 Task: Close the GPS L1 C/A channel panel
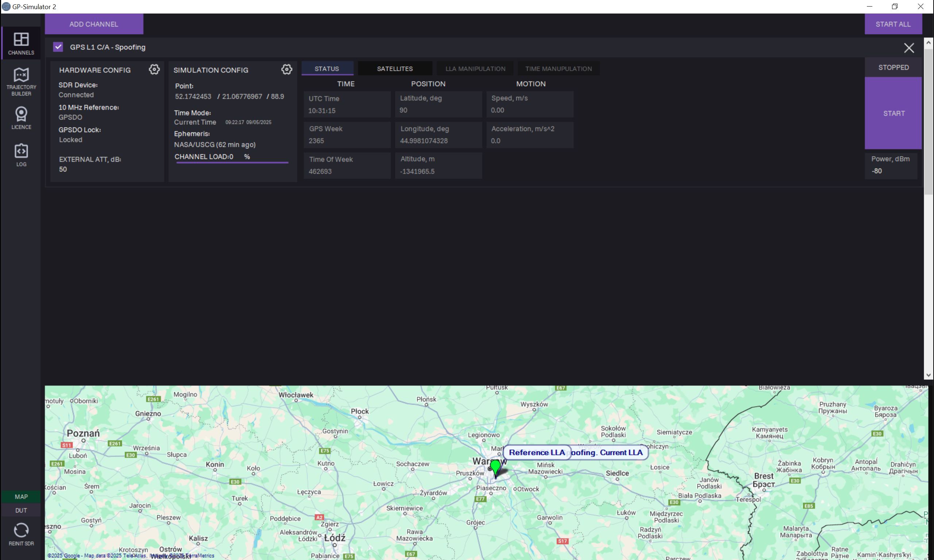click(909, 48)
